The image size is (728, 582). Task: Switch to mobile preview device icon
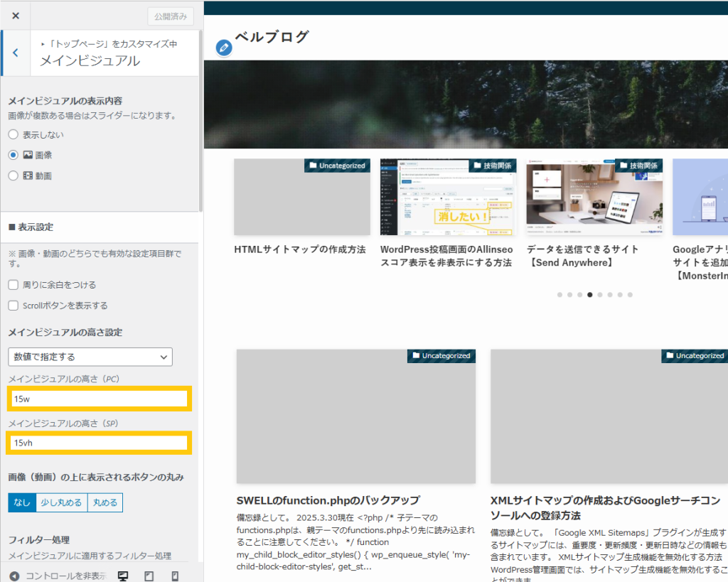(x=175, y=576)
